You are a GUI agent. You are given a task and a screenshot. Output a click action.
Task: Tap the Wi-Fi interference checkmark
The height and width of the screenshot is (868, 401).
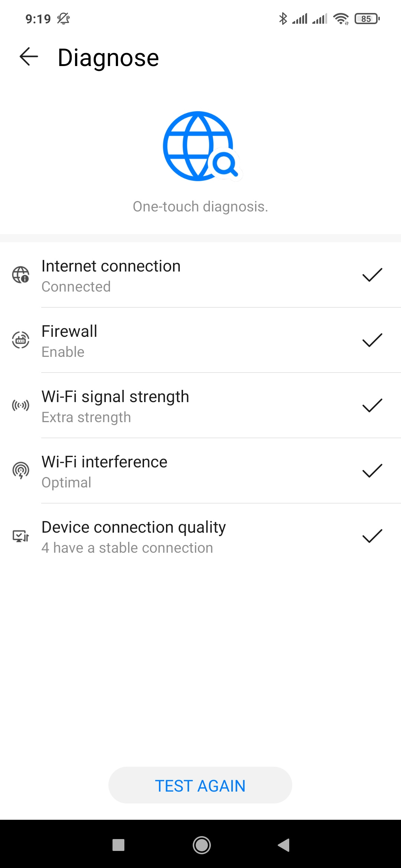click(372, 471)
